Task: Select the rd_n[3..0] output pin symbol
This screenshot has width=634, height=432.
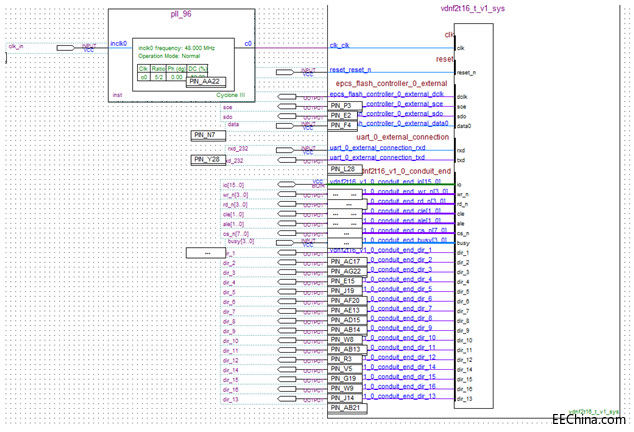Action: click(x=287, y=204)
